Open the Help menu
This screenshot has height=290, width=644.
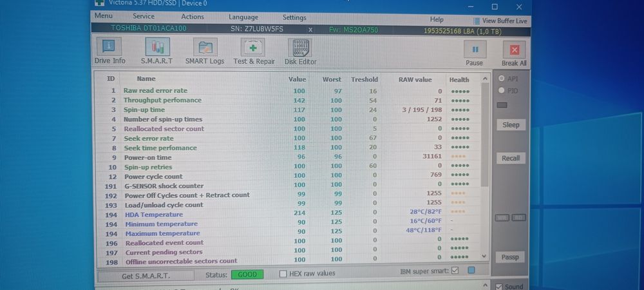437,19
